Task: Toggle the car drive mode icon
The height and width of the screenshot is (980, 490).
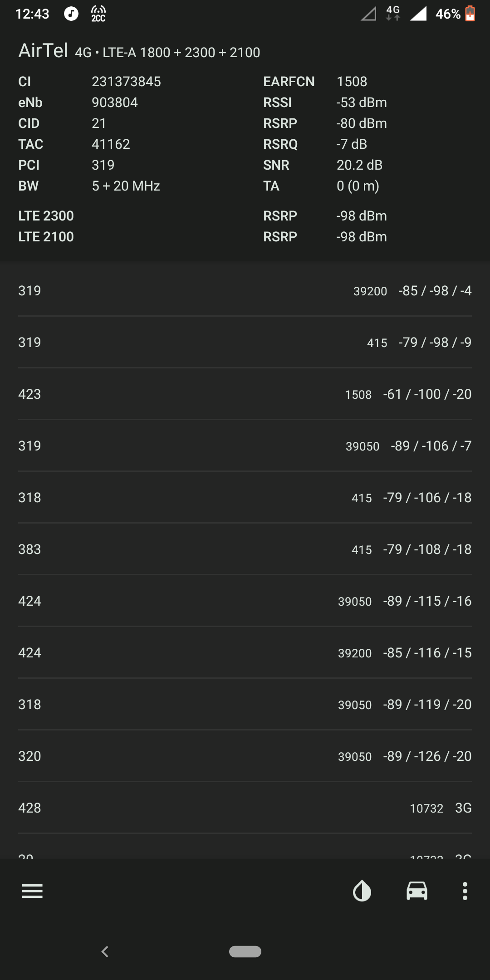Action: pyautogui.click(x=416, y=891)
